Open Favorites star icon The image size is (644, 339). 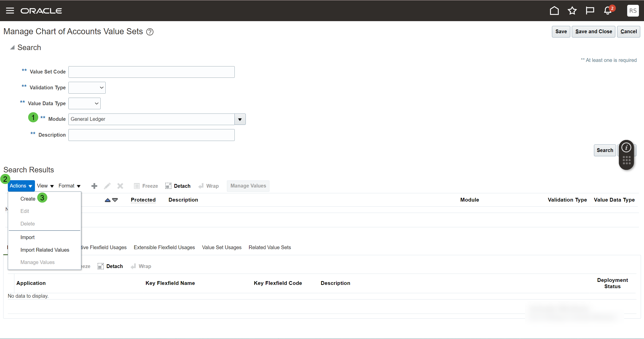[x=572, y=11]
